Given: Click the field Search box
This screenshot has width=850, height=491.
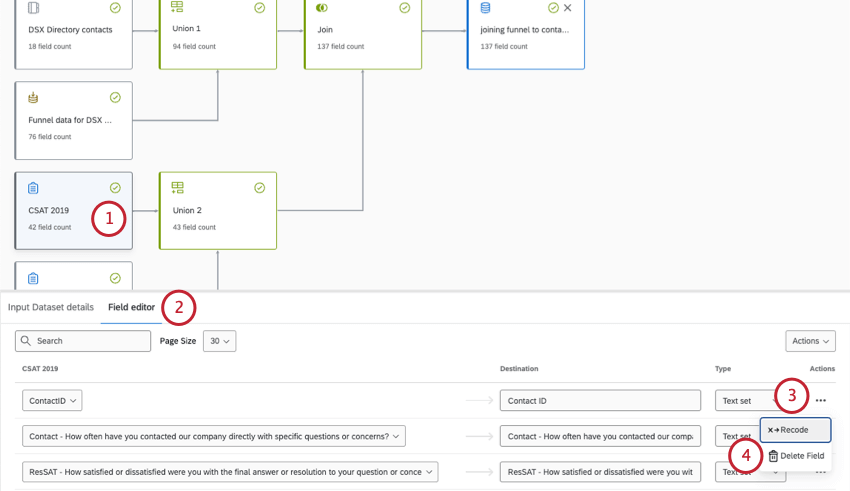Looking at the screenshot, I should [84, 341].
